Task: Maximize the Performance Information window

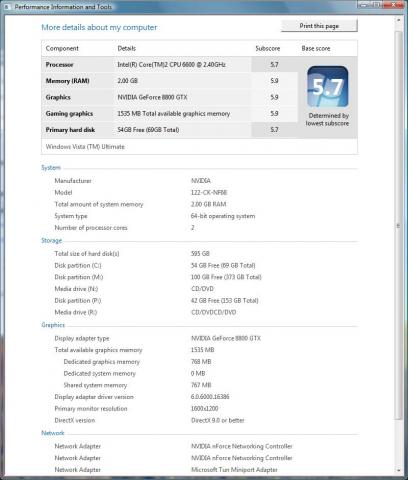Action: [377, 4]
